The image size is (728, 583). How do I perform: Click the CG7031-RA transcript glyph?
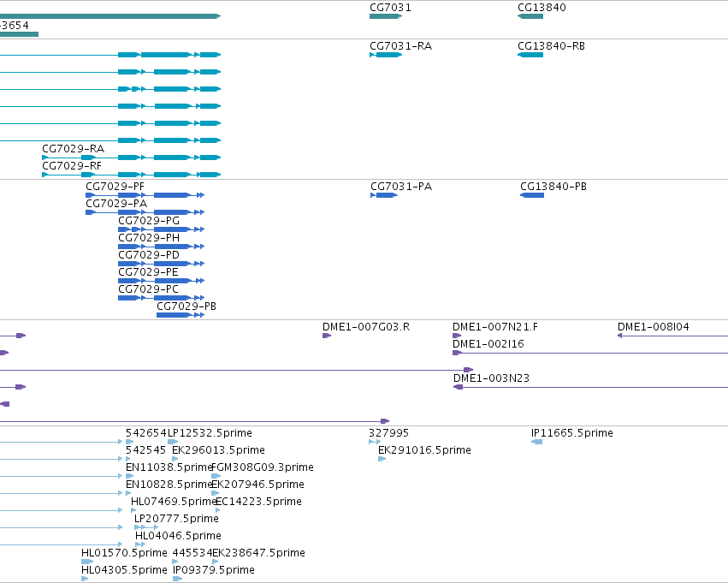(x=386, y=55)
